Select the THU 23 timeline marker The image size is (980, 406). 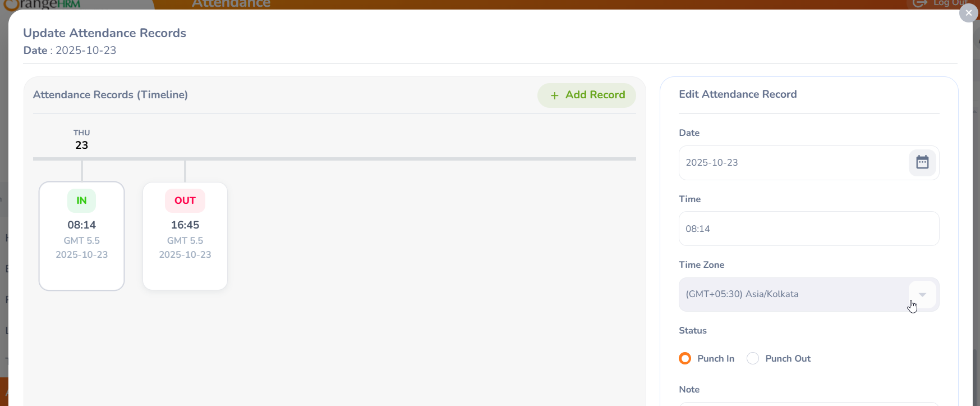coord(81,140)
